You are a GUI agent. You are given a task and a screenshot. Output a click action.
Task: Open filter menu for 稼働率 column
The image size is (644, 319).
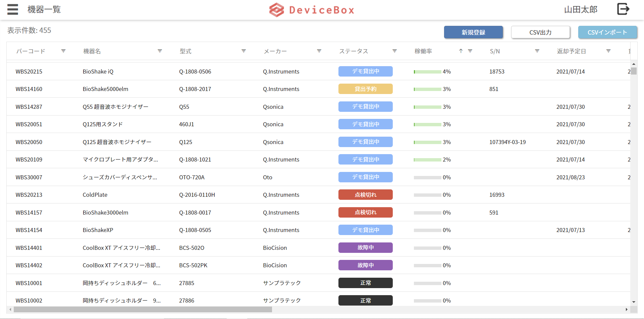(470, 51)
